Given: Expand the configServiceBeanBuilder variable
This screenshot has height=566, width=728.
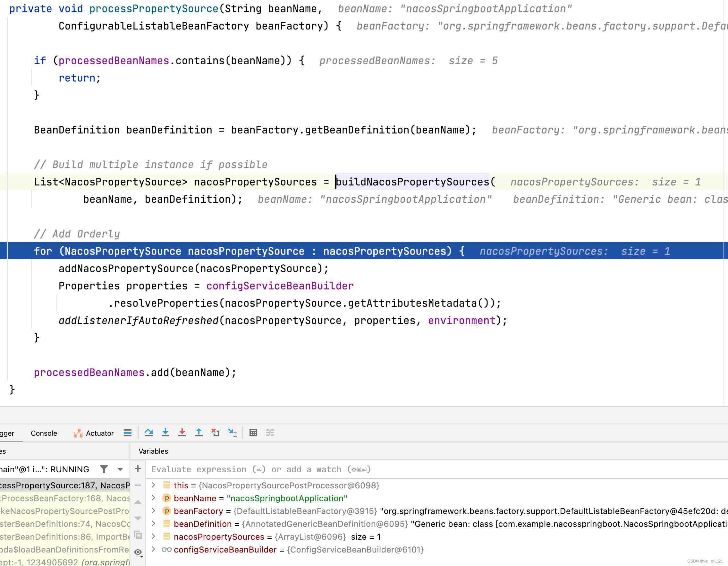Looking at the screenshot, I should [153, 549].
